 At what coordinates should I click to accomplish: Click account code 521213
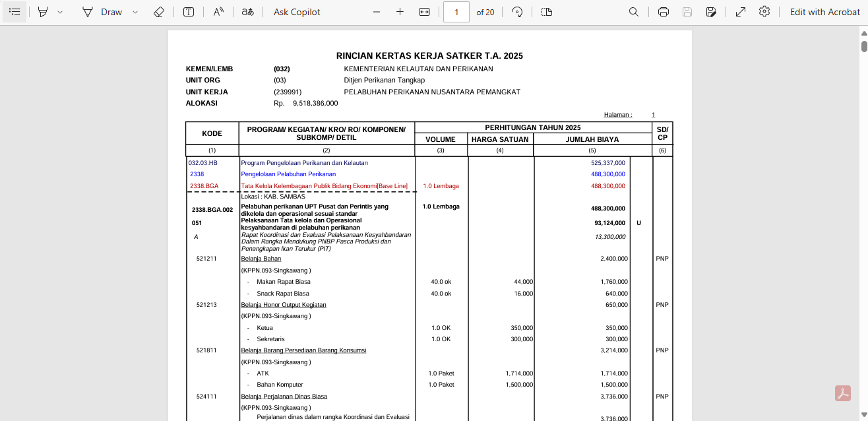click(206, 305)
